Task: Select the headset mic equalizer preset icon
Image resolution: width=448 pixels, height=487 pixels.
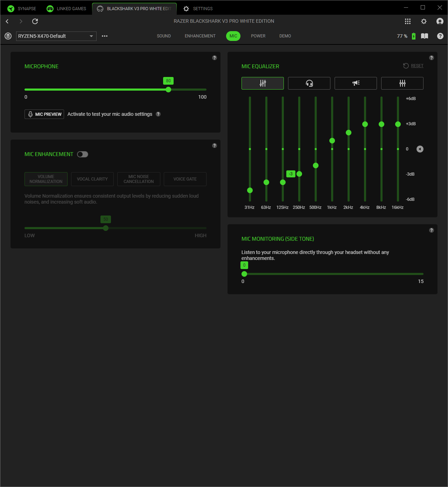Action: pyautogui.click(x=309, y=83)
